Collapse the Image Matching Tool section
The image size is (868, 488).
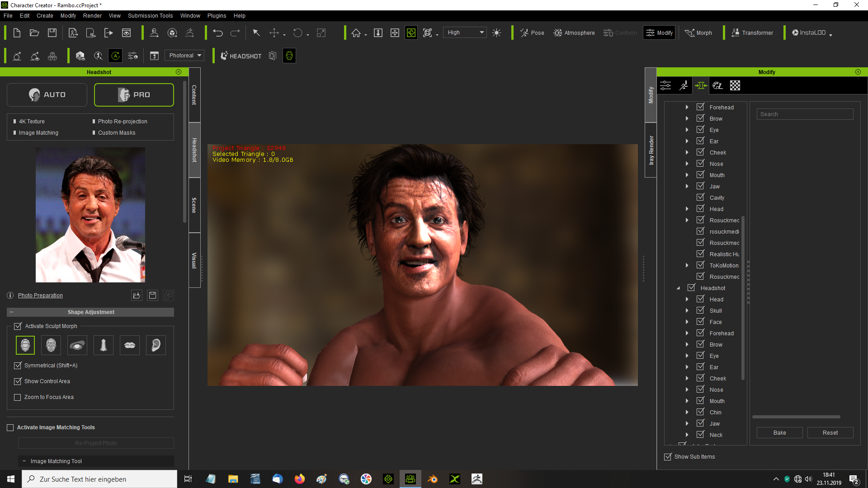24,461
